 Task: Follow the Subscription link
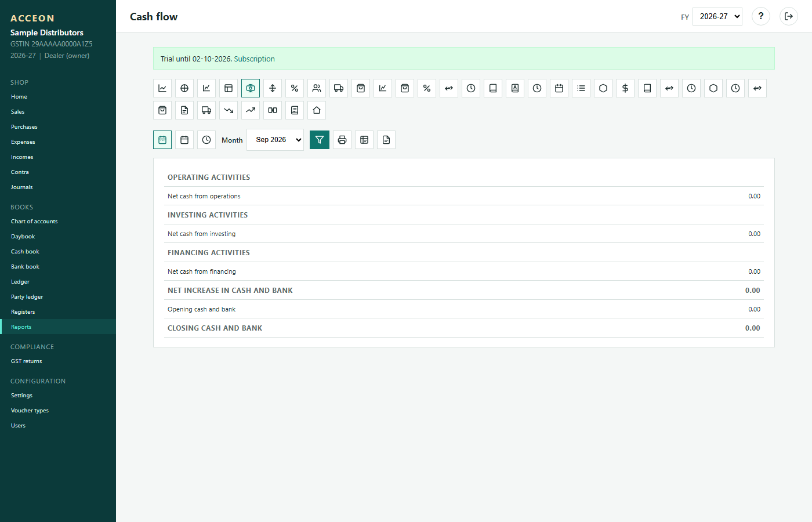click(255, 59)
